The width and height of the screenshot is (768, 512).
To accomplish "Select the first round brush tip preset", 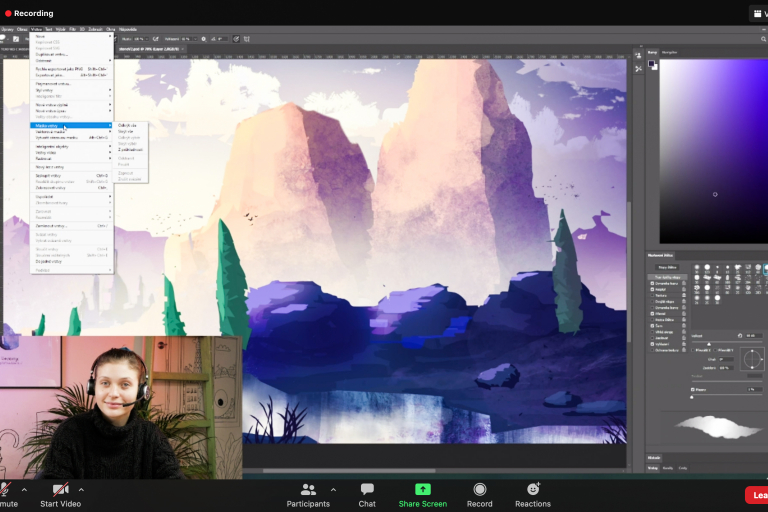I will pyautogui.click(x=697, y=267).
